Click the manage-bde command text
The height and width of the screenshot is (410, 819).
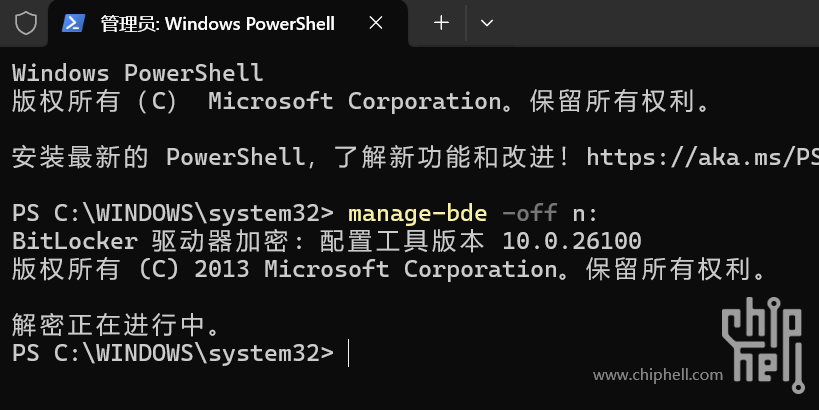tap(416, 213)
